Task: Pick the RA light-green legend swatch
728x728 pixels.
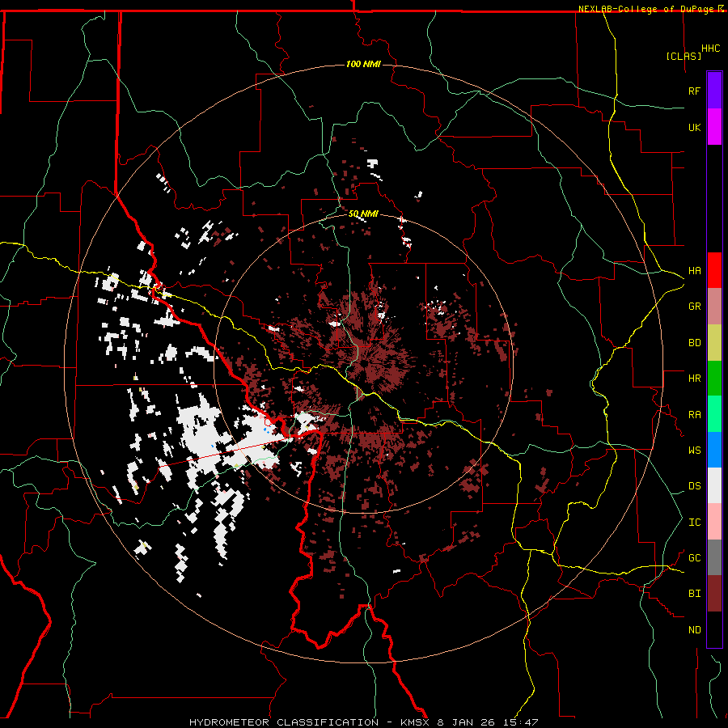Action: point(714,414)
